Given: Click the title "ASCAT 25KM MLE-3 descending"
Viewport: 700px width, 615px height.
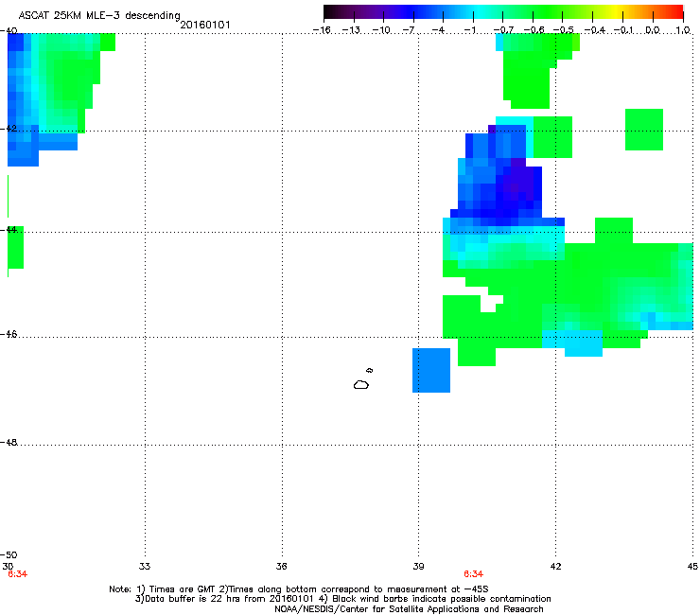Looking at the screenshot, I should pyautogui.click(x=99, y=15).
